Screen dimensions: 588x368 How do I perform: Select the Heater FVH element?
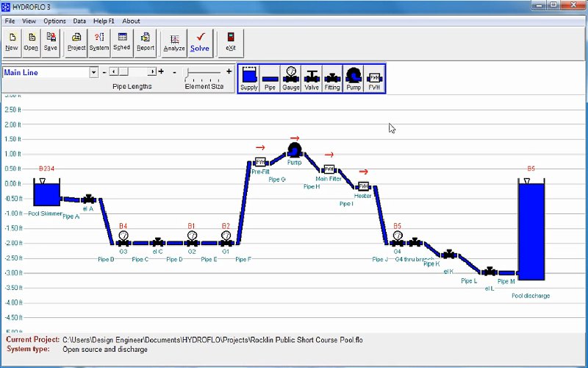click(x=363, y=186)
